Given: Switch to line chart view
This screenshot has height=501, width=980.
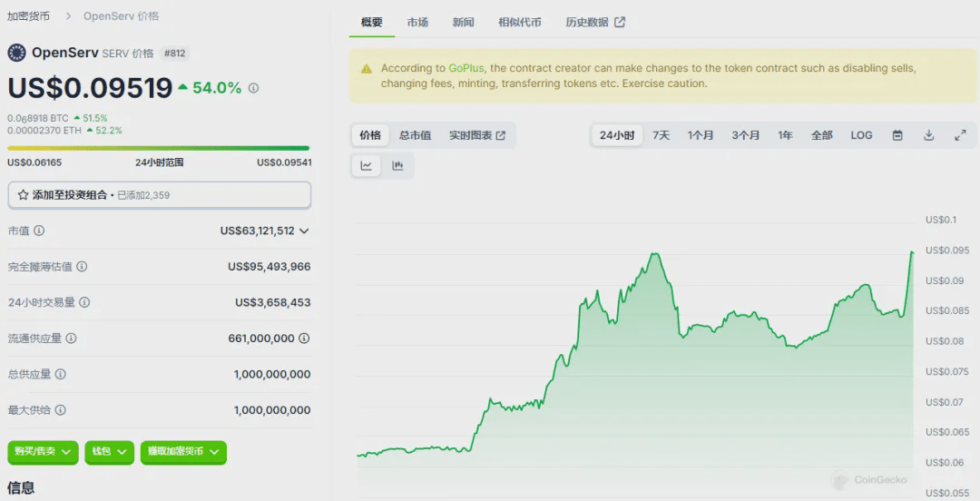Looking at the screenshot, I should [367, 166].
